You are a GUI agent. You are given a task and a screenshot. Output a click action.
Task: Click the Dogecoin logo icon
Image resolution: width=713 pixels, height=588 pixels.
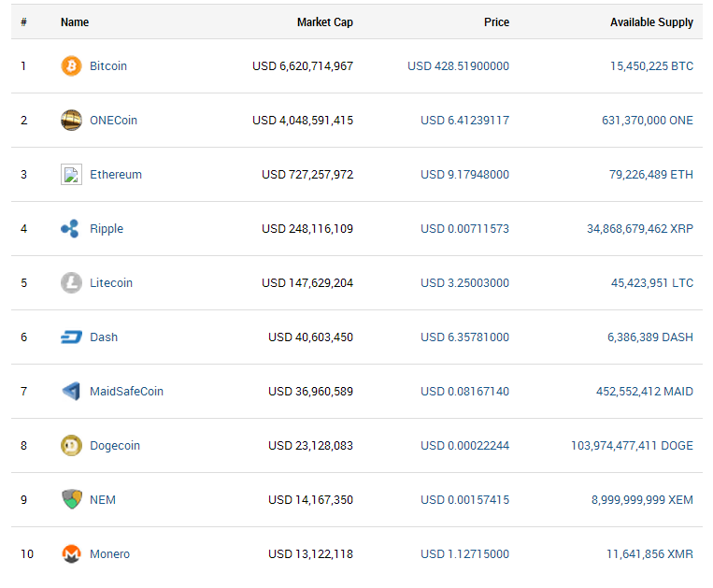(x=71, y=445)
